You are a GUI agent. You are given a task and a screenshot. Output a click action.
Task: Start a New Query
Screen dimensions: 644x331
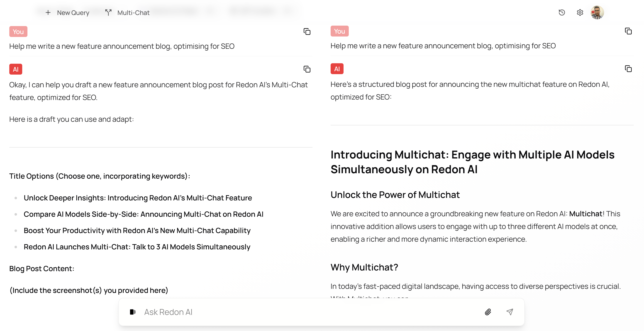pyautogui.click(x=68, y=12)
